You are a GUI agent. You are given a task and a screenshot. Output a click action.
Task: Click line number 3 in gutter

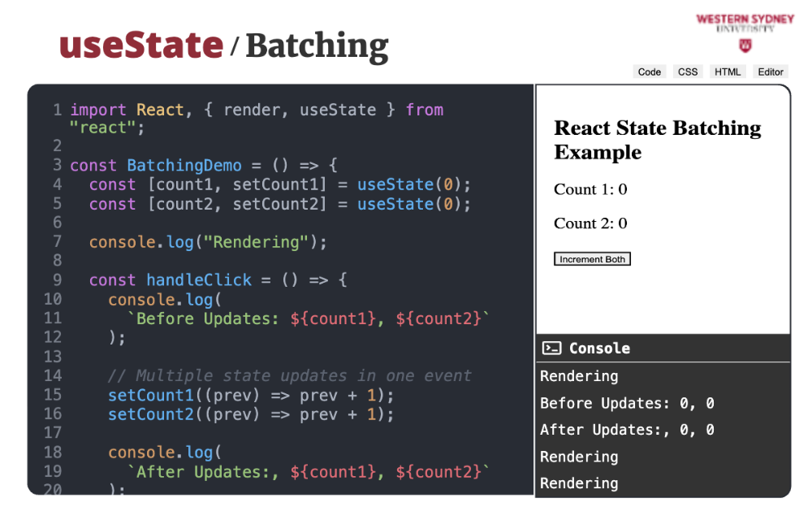coord(57,166)
